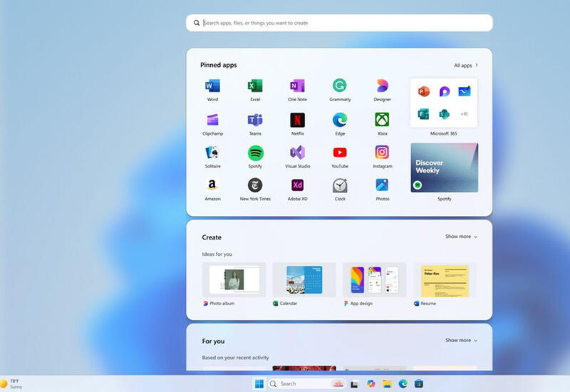Select the Photo album idea thumbnail
Viewport: 570px width, 392px height.
234,280
